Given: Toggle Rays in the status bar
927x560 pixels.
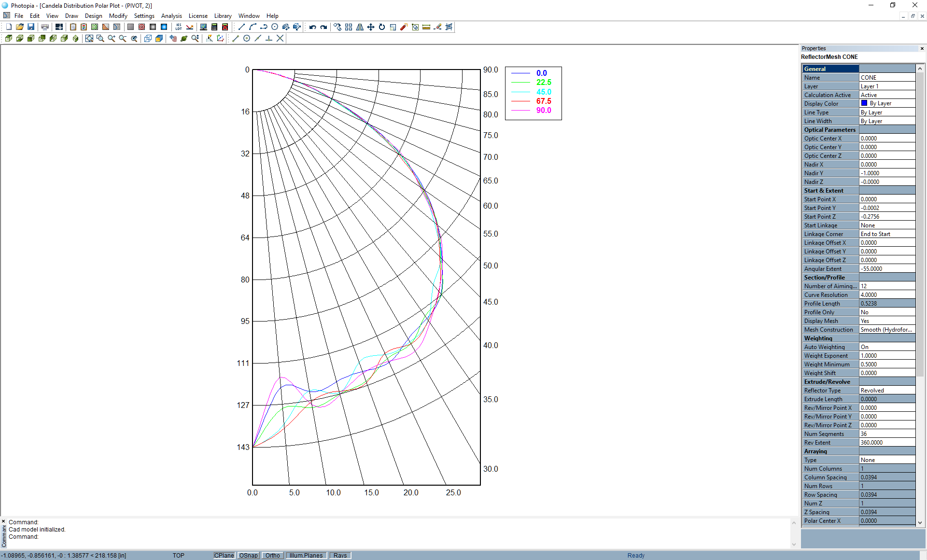Looking at the screenshot, I should tap(340, 555).
